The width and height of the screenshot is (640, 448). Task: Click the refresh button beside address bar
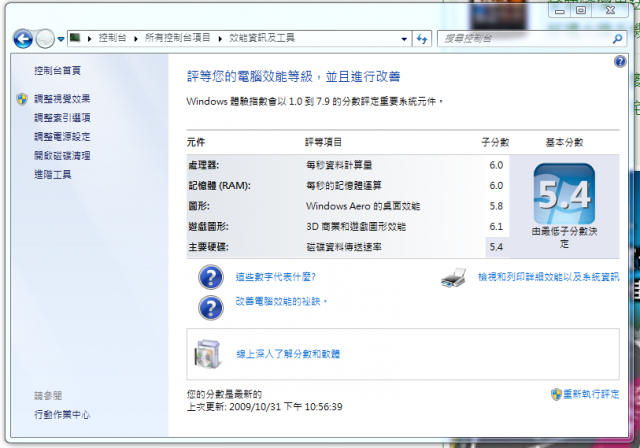tap(422, 39)
